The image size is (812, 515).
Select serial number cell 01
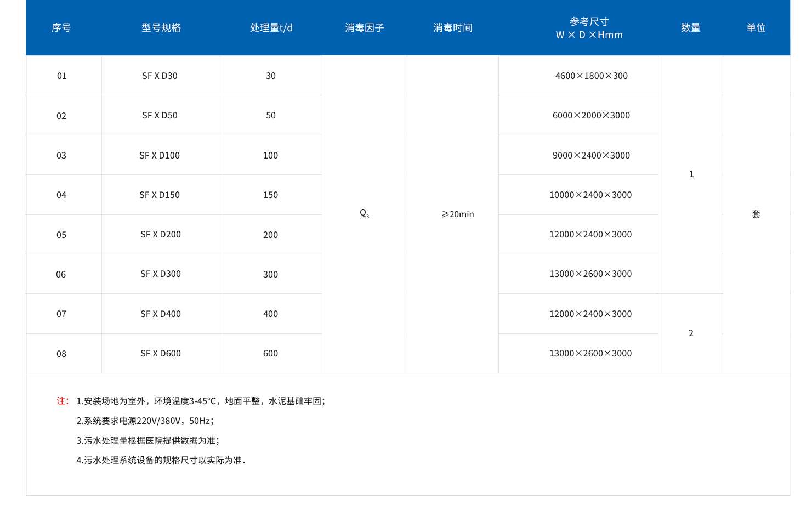pos(62,76)
